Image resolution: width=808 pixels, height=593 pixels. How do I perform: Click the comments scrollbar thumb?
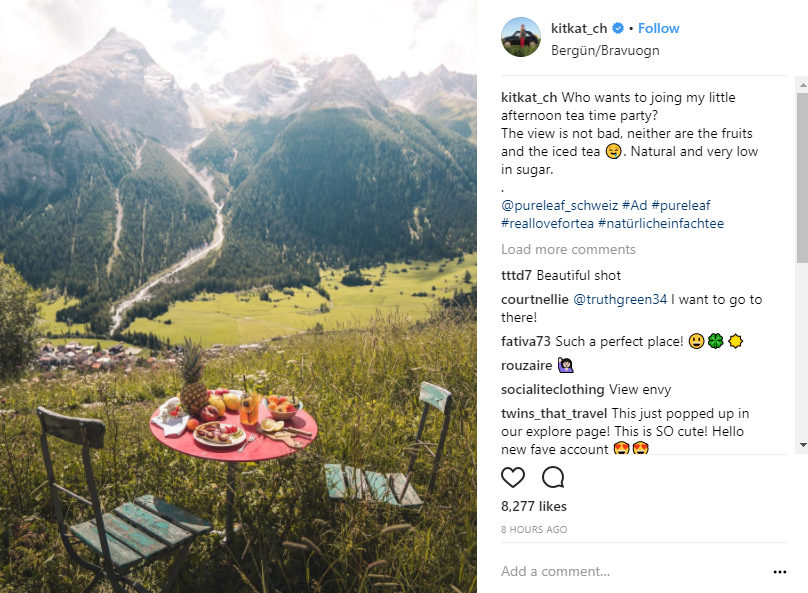pos(802,178)
